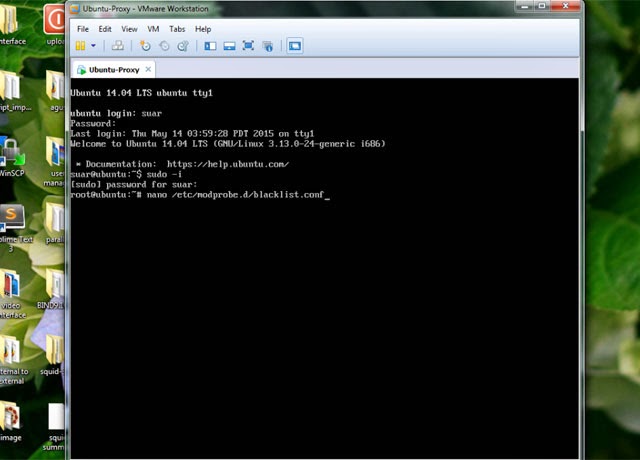Revert to the previous snapshot
Screen dimensions: 640x460
coord(164,46)
